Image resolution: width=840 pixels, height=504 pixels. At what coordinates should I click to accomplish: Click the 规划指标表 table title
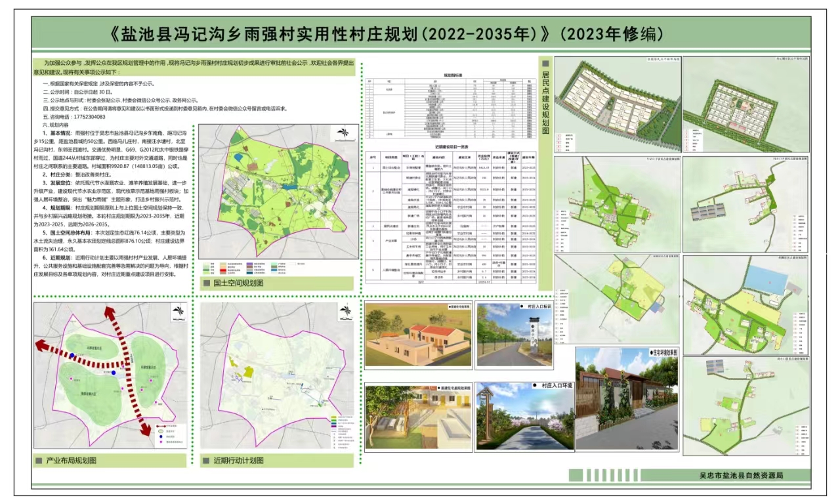point(453,76)
